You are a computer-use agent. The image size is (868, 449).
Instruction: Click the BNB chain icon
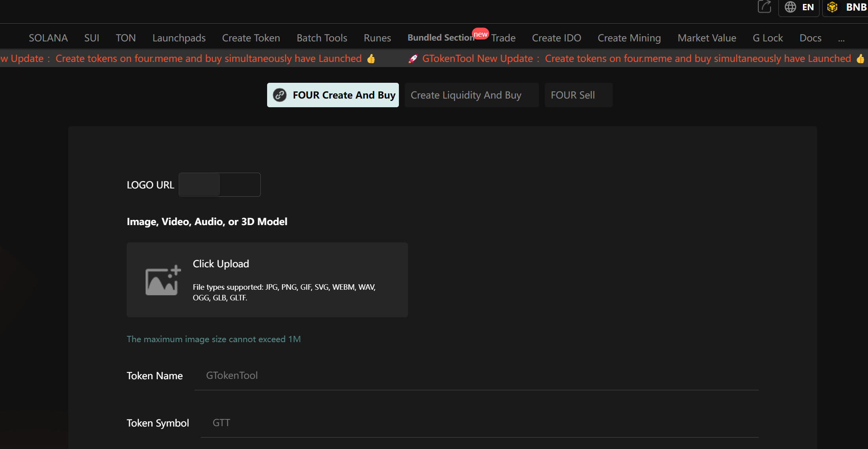pyautogui.click(x=832, y=7)
